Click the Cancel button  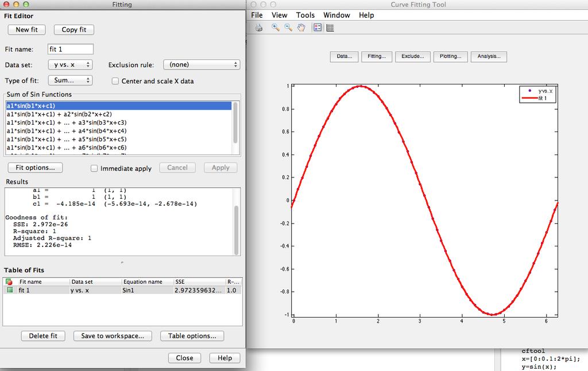tap(177, 168)
